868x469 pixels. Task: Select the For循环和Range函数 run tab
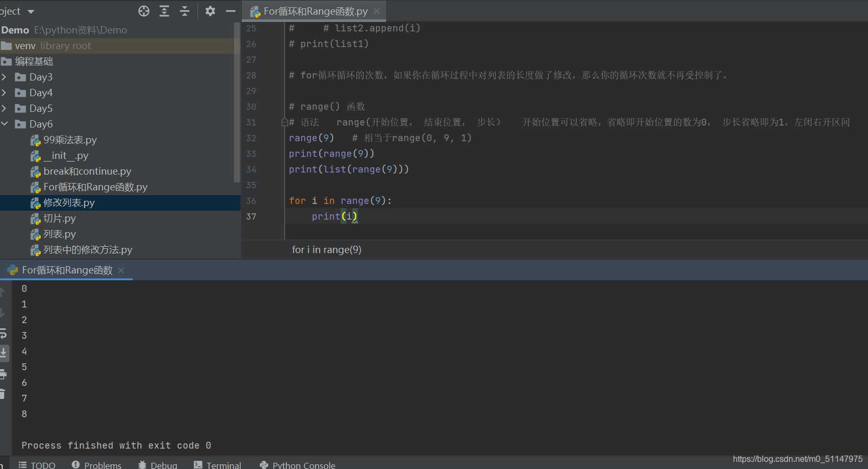click(x=67, y=270)
